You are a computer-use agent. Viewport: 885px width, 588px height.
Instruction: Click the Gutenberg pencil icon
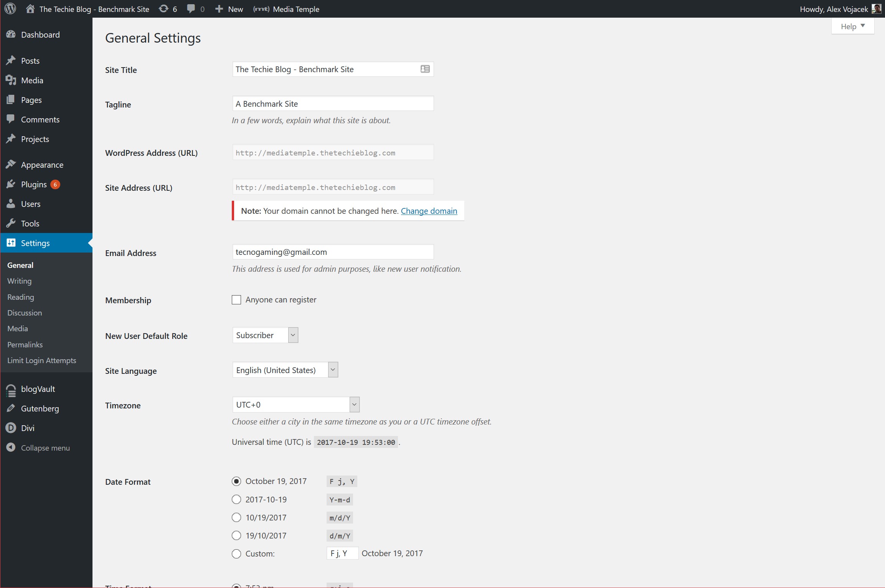point(11,408)
